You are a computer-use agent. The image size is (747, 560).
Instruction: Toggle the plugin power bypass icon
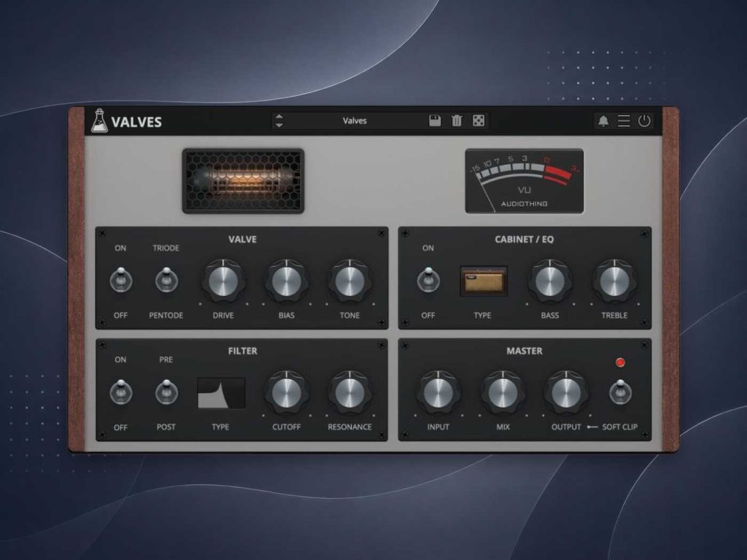pos(644,120)
